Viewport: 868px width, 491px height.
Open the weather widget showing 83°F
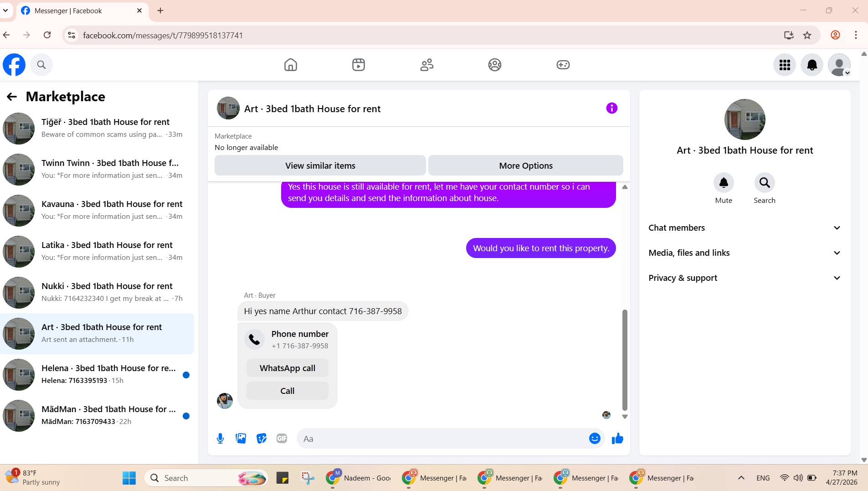[x=33, y=478]
